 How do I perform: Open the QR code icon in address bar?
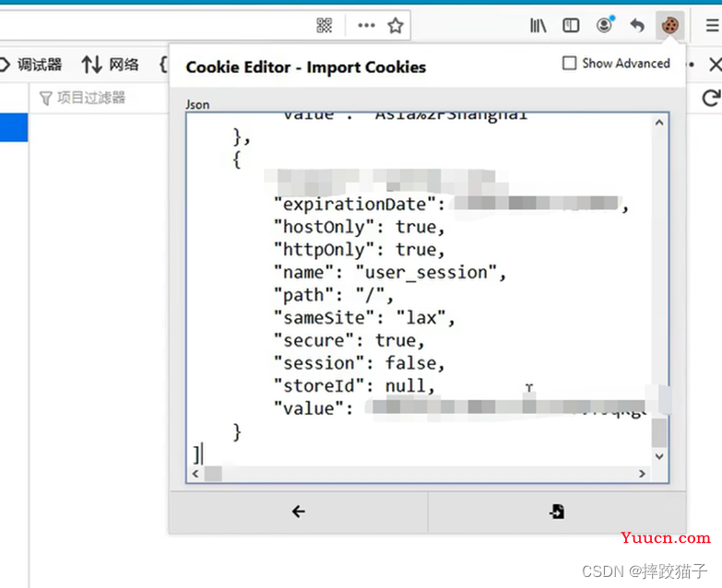[325, 25]
